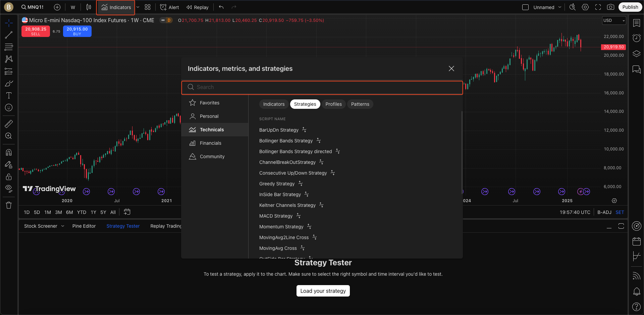This screenshot has width=644, height=315.
Task: Select the Trend Line drawing tool
Action: pyautogui.click(x=9, y=35)
